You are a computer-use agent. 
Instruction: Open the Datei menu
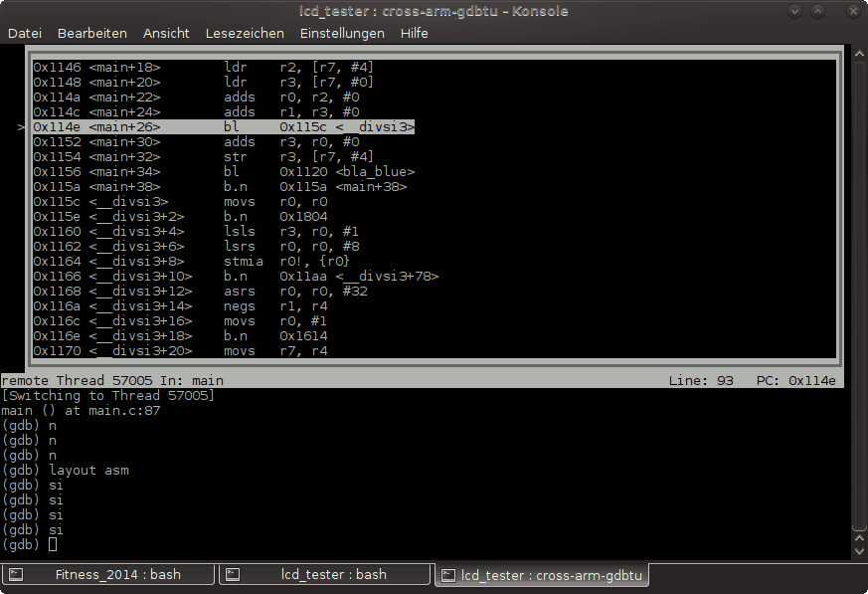coord(25,33)
